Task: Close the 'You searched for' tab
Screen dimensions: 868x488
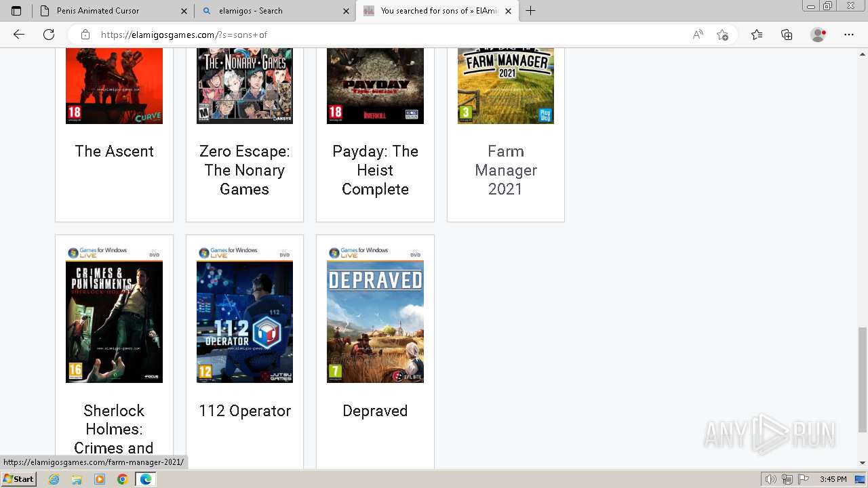Action: click(x=508, y=11)
